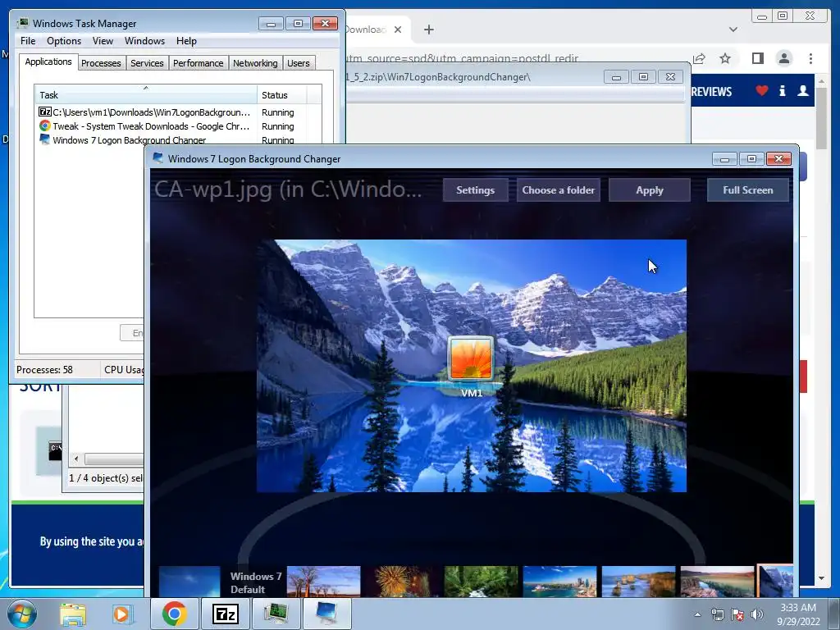Open the Windows menu in Task Manager

(144, 41)
